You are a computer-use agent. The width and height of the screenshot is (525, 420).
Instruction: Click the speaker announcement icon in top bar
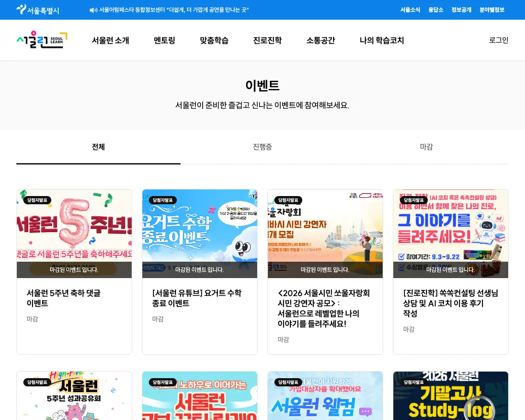(94, 10)
